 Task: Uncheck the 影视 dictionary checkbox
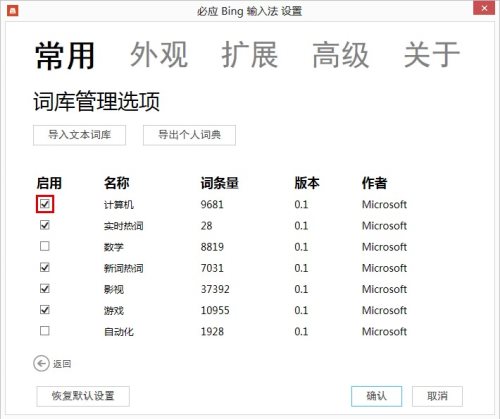pos(45,288)
